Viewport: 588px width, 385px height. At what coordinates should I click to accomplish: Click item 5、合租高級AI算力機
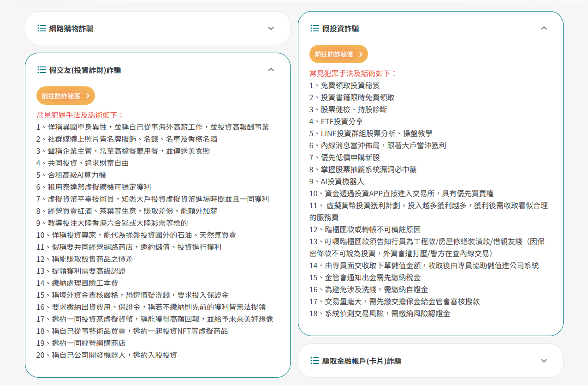[71, 175]
